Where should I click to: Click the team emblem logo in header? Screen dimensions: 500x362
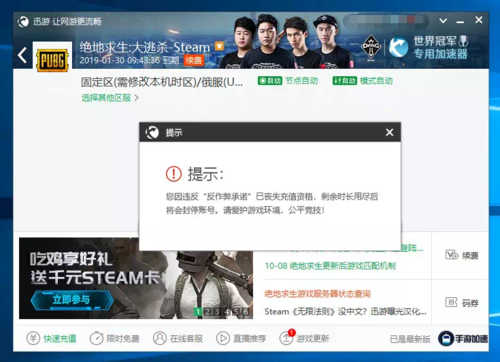pyautogui.click(x=371, y=48)
